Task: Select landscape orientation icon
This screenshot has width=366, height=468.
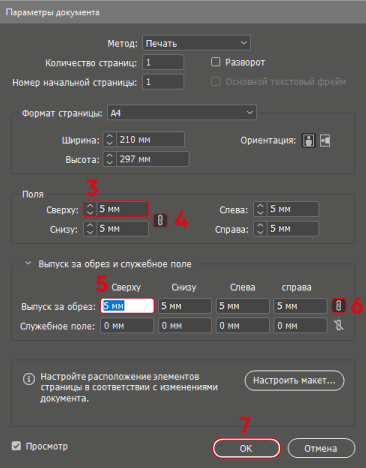Action: [x=325, y=140]
